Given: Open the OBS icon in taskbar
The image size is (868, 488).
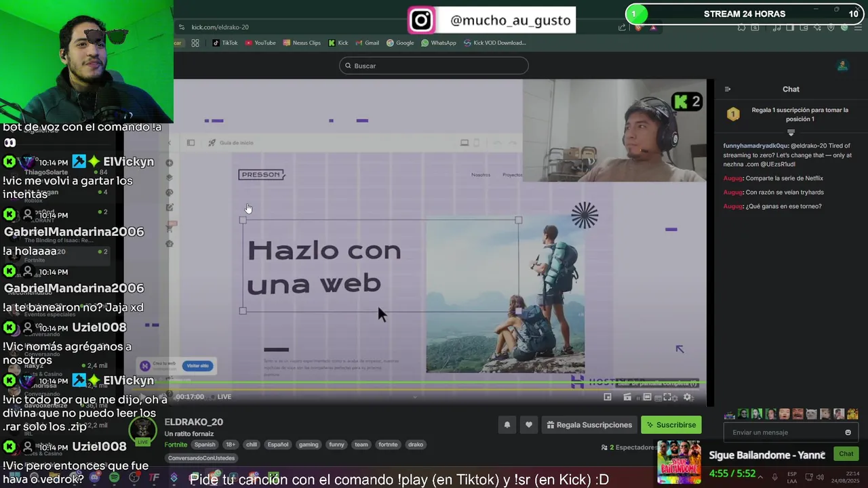Looking at the screenshot, I should pyautogui.click(x=134, y=478).
